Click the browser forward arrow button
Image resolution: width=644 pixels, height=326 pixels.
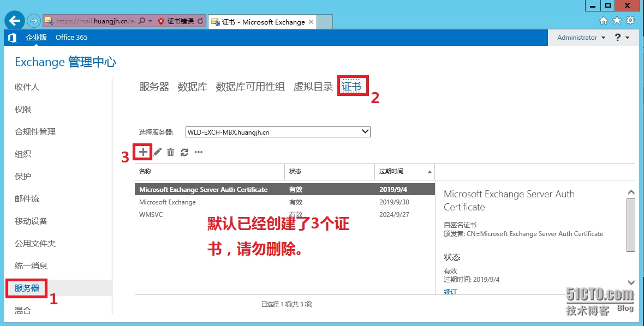tap(34, 21)
